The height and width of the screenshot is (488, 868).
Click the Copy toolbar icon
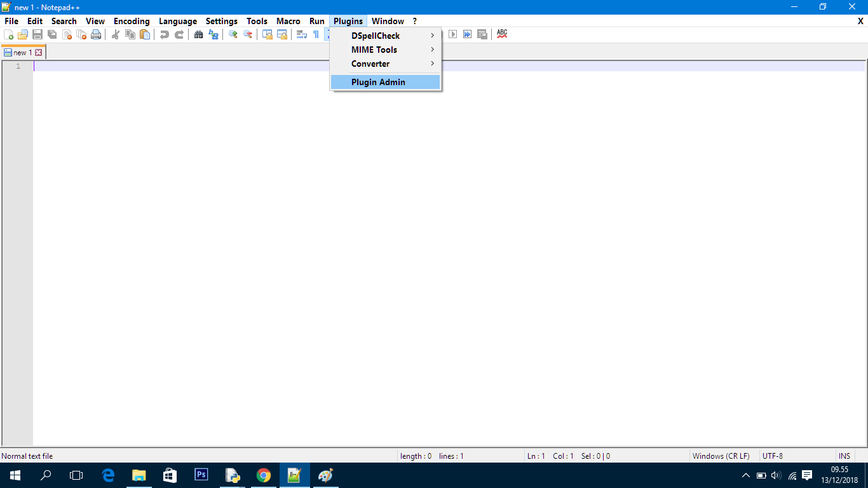[130, 34]
